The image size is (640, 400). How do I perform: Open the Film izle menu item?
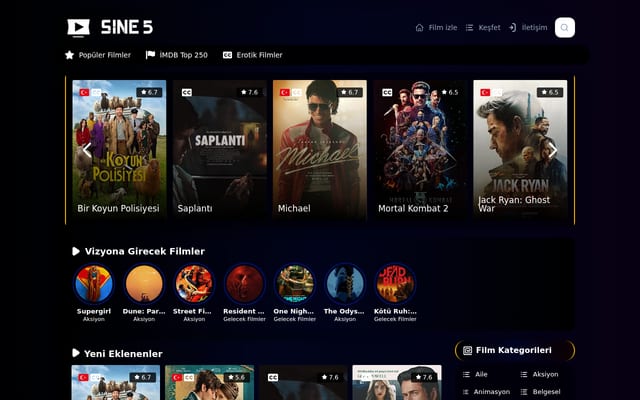coord(443,28)
